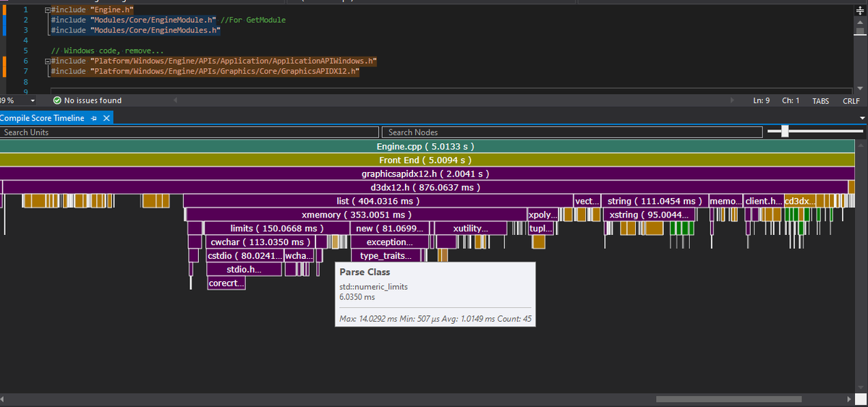This screenshot has height=407, width=868.
Task: Click the Modules/Core/EngineModules.h include line
Action: tap(137, 31)
